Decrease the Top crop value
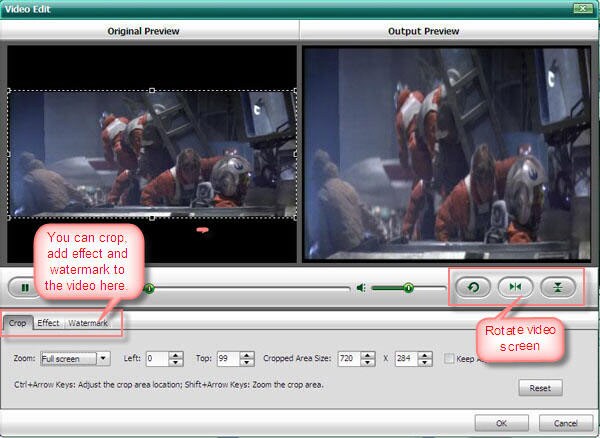Image resolution: width=600 pixels, height=438 pixels. pos(247,363)
